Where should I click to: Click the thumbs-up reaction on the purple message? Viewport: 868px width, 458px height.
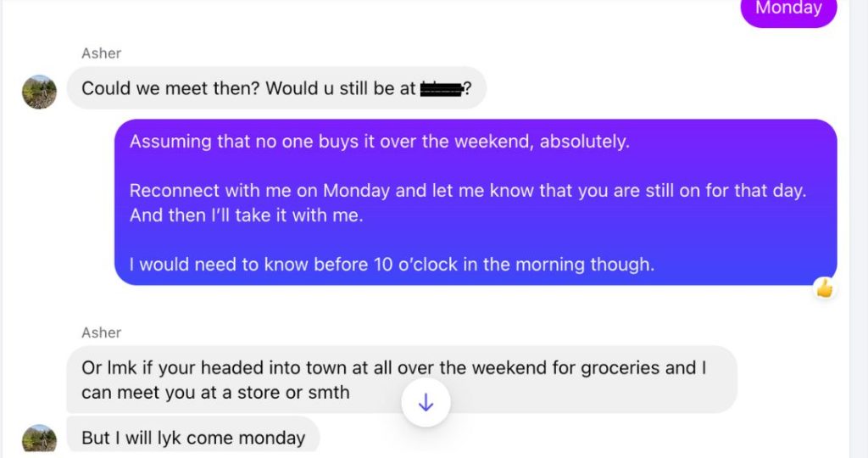point(824,289)
